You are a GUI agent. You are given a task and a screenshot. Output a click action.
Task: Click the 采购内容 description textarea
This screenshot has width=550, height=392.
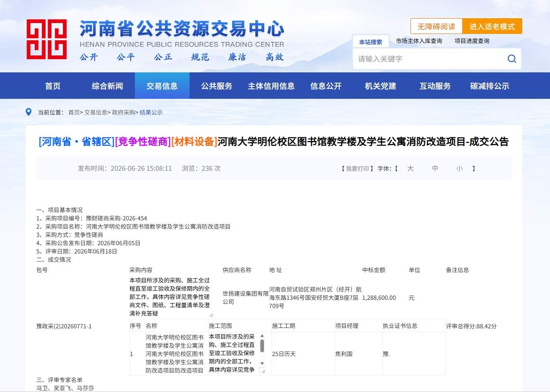[x=171, y=297]
